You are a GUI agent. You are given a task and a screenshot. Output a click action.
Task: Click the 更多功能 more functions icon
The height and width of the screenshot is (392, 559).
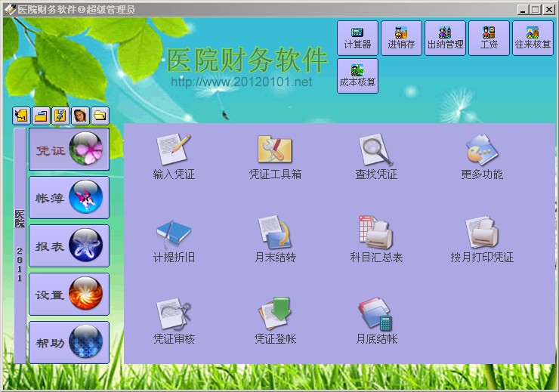point(481,151)
